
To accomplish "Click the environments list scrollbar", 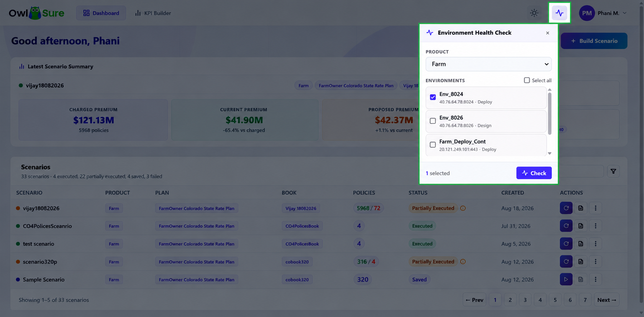I will click(x=549, y=114).
